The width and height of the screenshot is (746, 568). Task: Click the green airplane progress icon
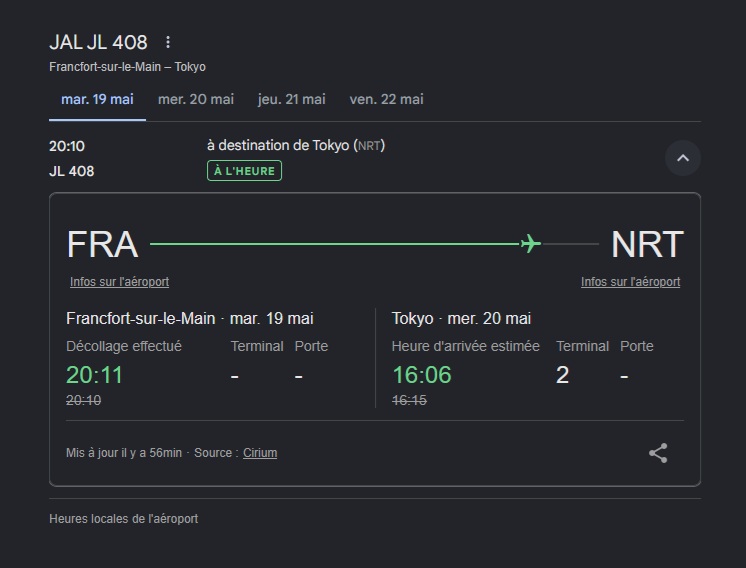pyautogui.click(x=531, y=244)
